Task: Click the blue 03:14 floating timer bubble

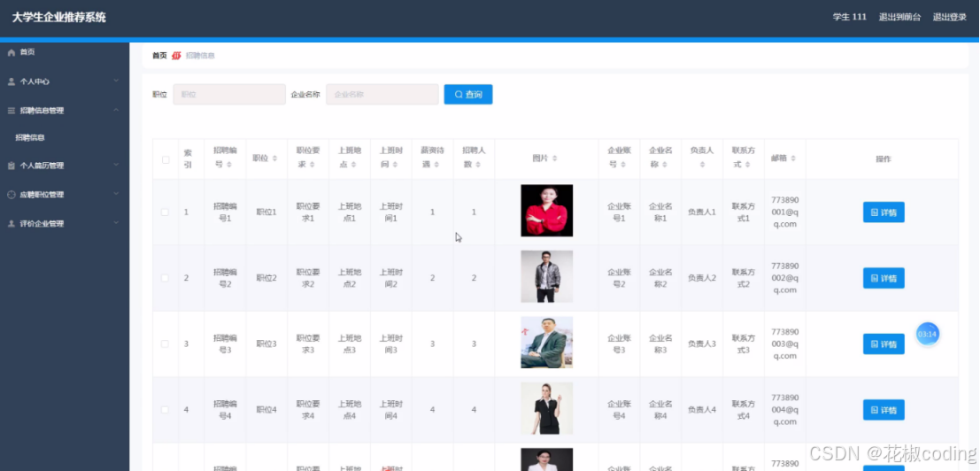Action: tap(928, 334)
